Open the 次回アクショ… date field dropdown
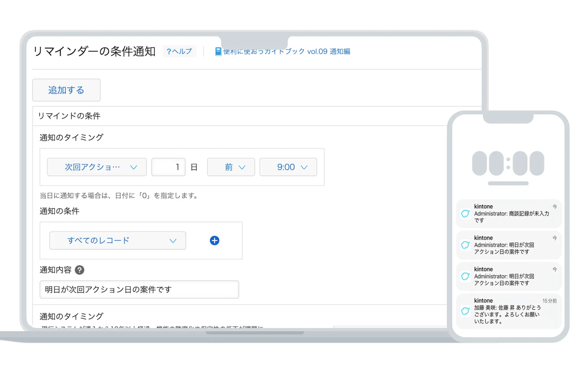This screenshot has height=368, width=588. [97, 167]
